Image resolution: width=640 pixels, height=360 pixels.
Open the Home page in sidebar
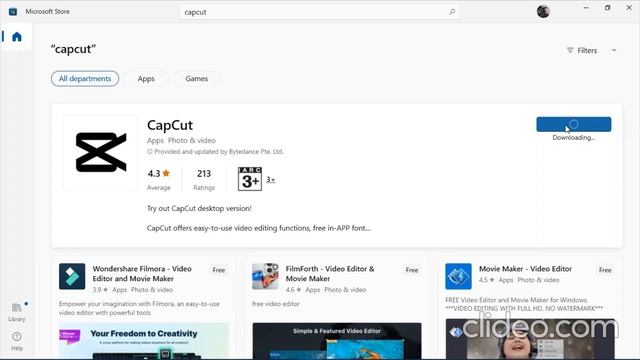point(17,37)
